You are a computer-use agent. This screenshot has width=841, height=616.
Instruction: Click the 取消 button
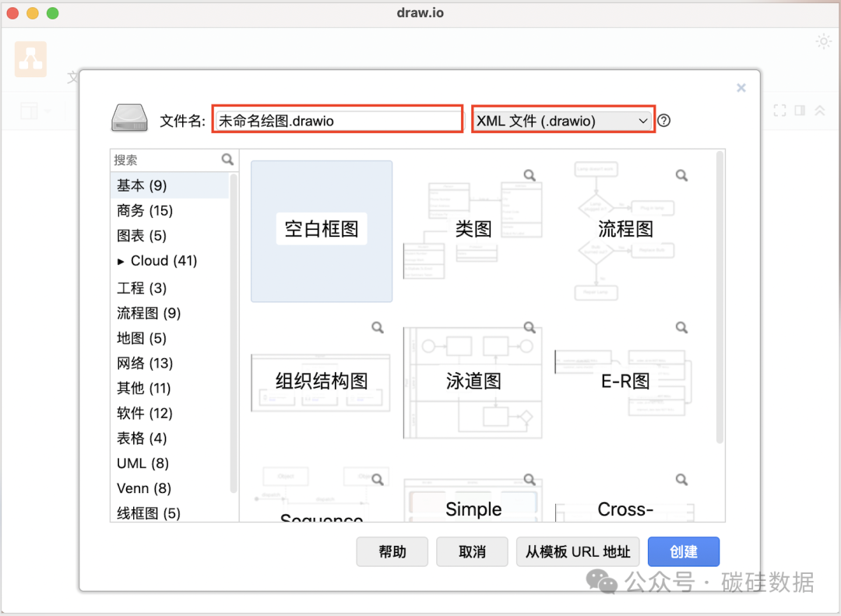click(472, 551)
